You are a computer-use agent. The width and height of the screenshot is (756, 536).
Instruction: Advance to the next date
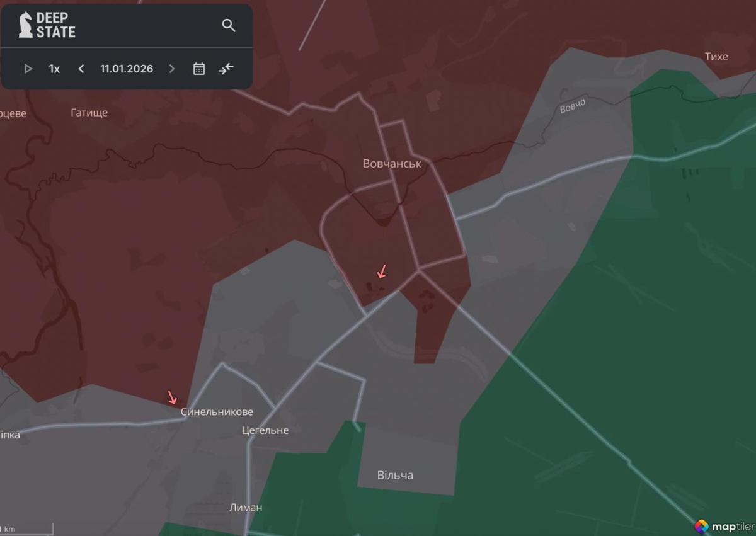click(x=171, y=69)
